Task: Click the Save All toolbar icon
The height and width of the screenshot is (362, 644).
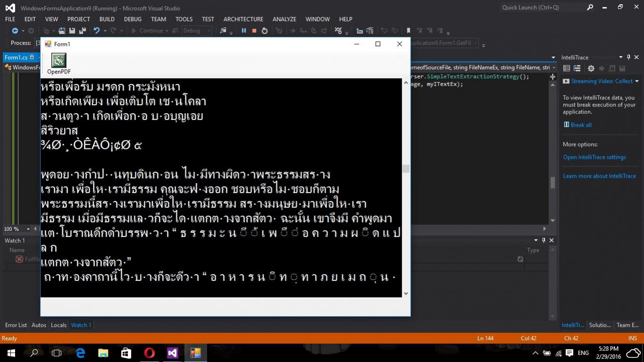Action: click(x=83, y=31)
